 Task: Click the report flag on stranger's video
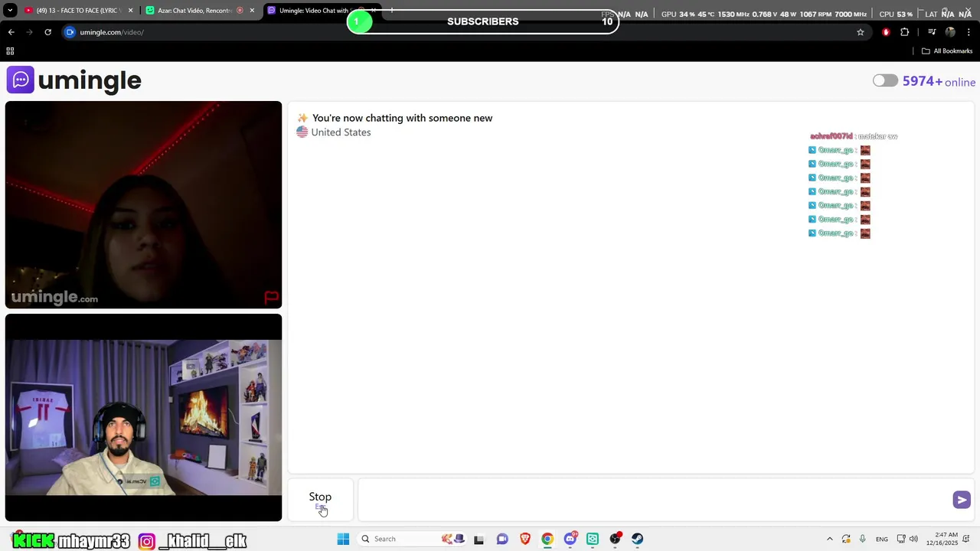(x=271, y=297)
